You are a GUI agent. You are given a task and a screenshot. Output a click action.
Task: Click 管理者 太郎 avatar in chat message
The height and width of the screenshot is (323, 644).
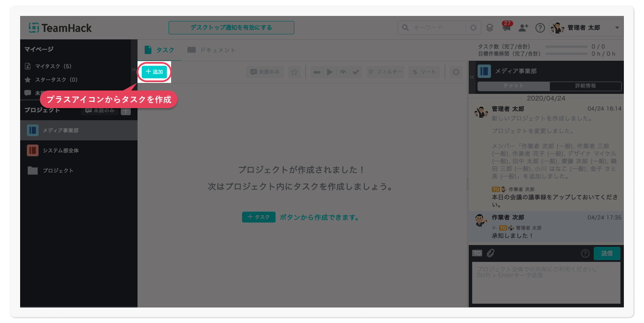tap(481, 112)
